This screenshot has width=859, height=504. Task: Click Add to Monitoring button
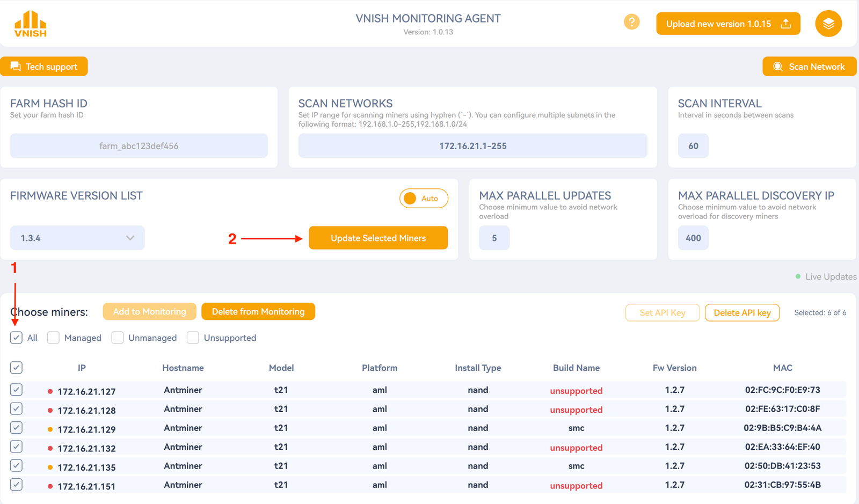point(149,311)
